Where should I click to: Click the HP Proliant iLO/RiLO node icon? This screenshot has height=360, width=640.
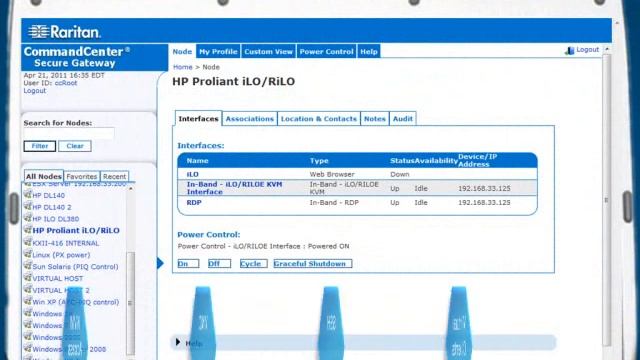pyautogui.click(x=28, y=230)
